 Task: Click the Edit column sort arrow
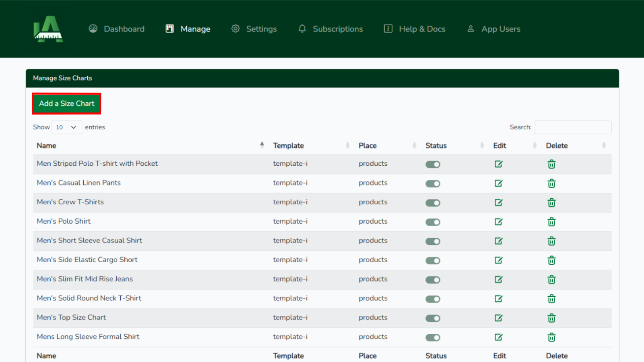535,146
